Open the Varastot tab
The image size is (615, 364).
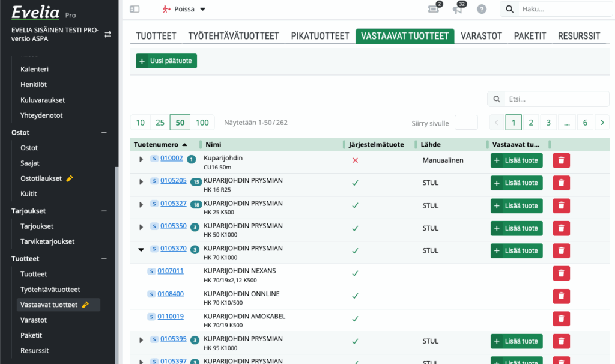481,36
